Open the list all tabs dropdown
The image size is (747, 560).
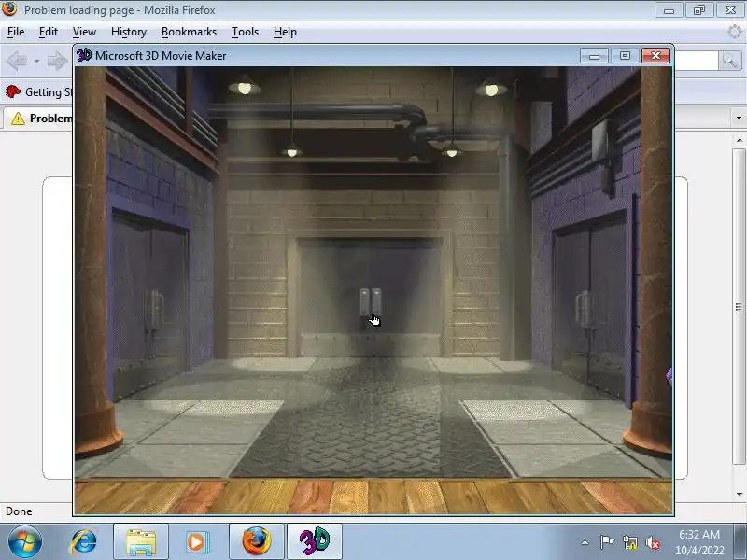(739, 118)
